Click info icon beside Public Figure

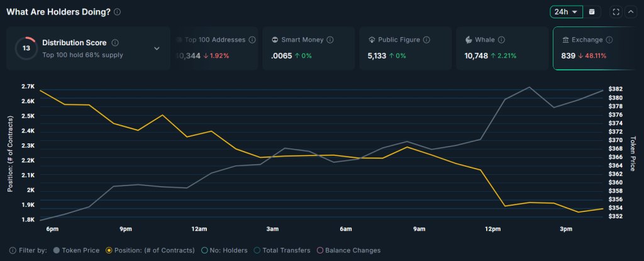click(x=426, y=40)
